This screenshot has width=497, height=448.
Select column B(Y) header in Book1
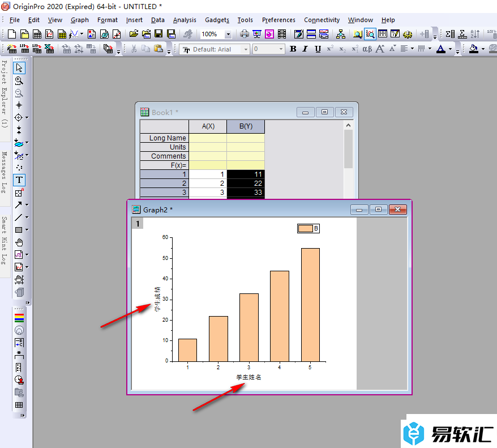click(246, 126)
